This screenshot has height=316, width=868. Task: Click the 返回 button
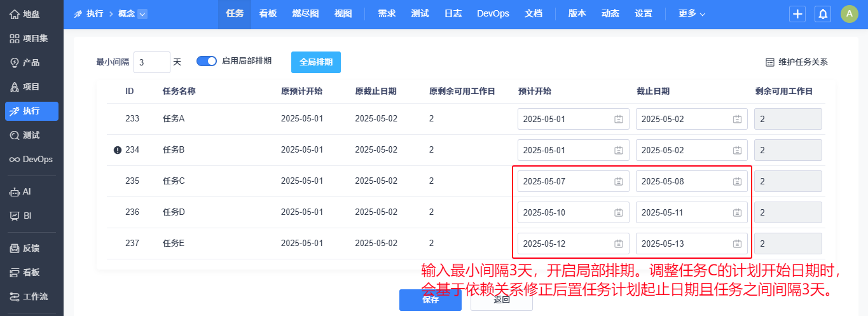tap(502, 300)
